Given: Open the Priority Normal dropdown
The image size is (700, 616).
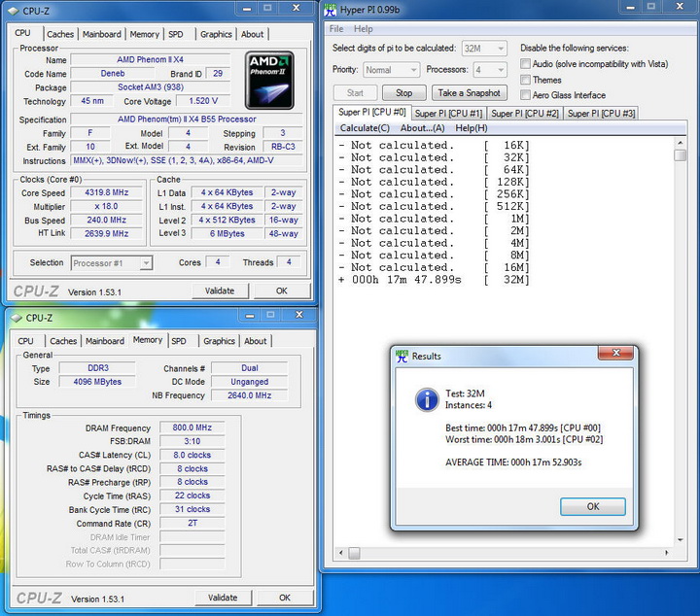Looking at the screenshot, I should pyautogui.click(x=391, y=70).
